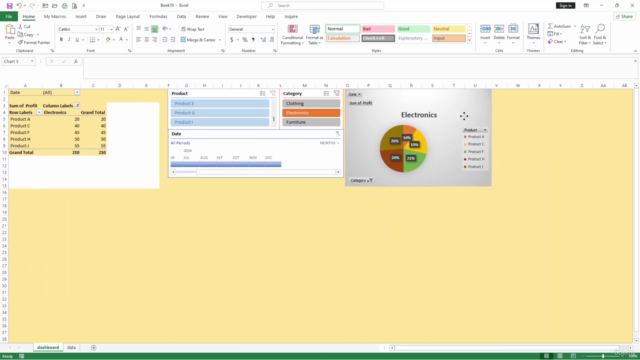Apply bold formatting
The image size is (640, 360).
tap(61, 40)
